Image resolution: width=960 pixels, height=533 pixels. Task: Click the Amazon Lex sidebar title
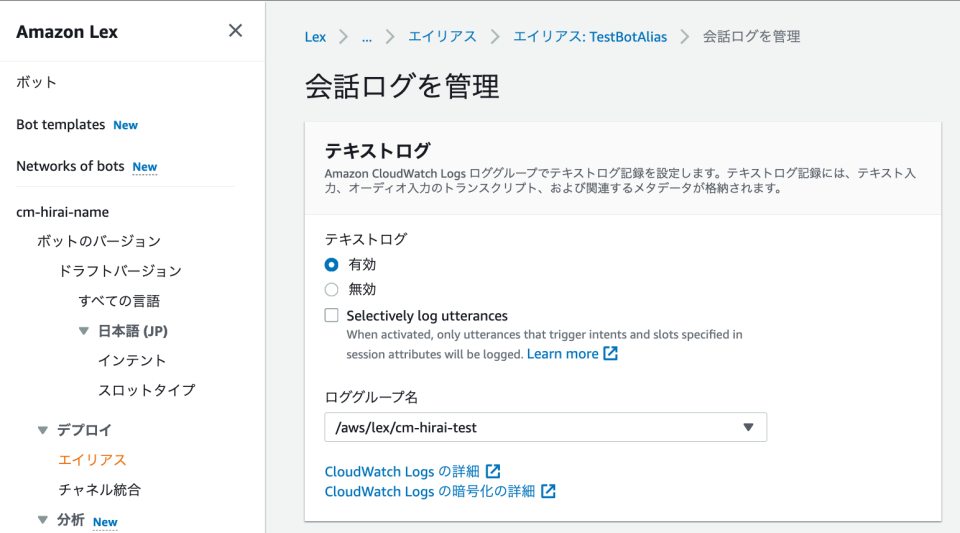tap(67, 32)
